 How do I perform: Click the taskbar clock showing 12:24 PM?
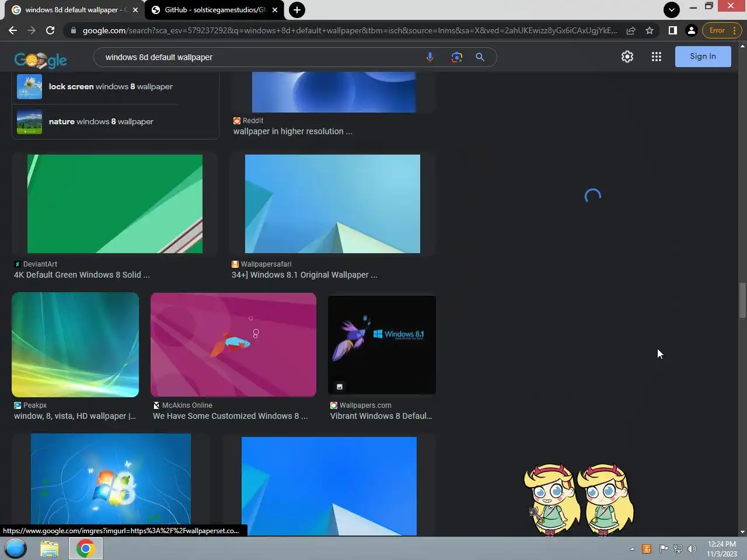tap(722, 549)
